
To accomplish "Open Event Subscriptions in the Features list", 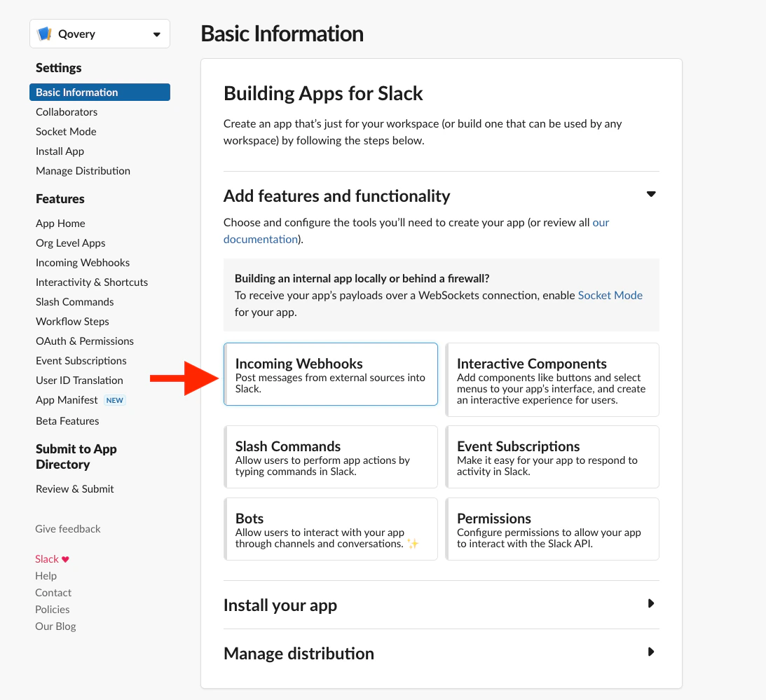I will (81, 360).
